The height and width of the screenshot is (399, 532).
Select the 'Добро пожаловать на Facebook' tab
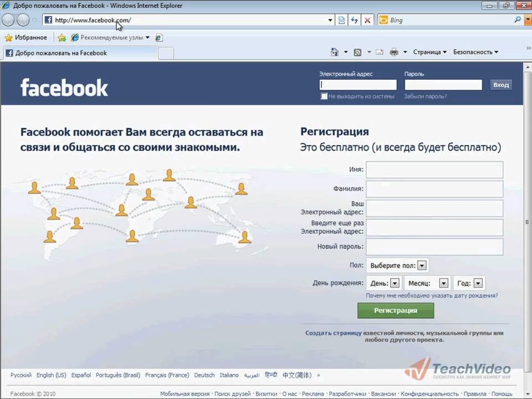point(80,53)
